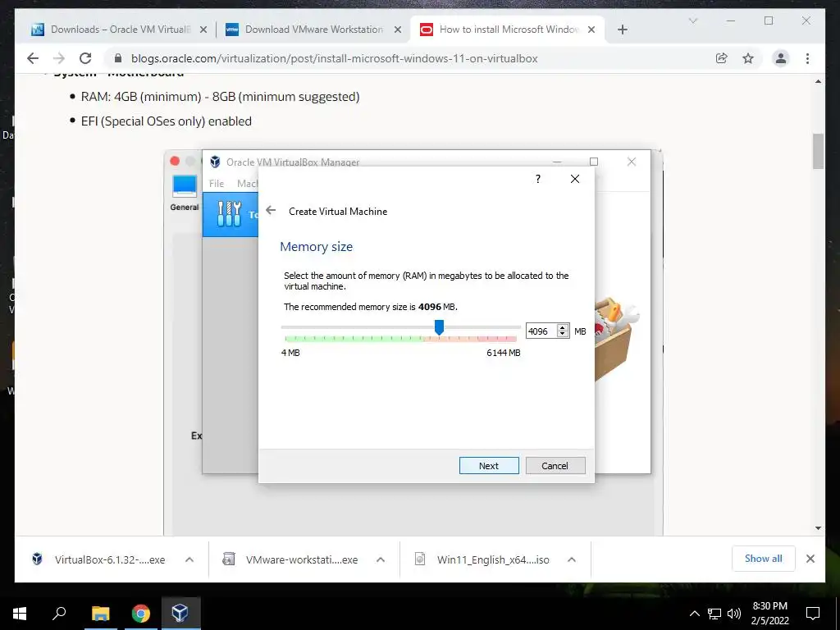Open the network status tray icon
The image size is (840, 630).
point(714,614)
